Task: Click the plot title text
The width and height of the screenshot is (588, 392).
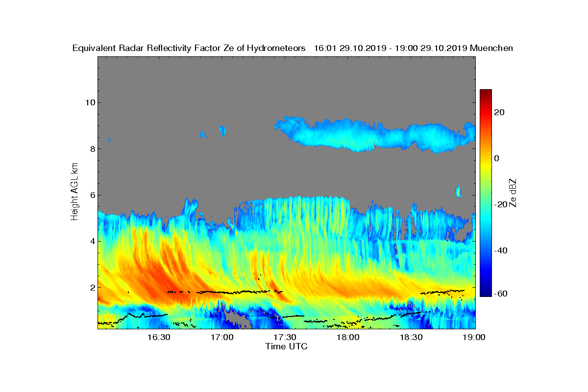Action: tap(293, 48)
